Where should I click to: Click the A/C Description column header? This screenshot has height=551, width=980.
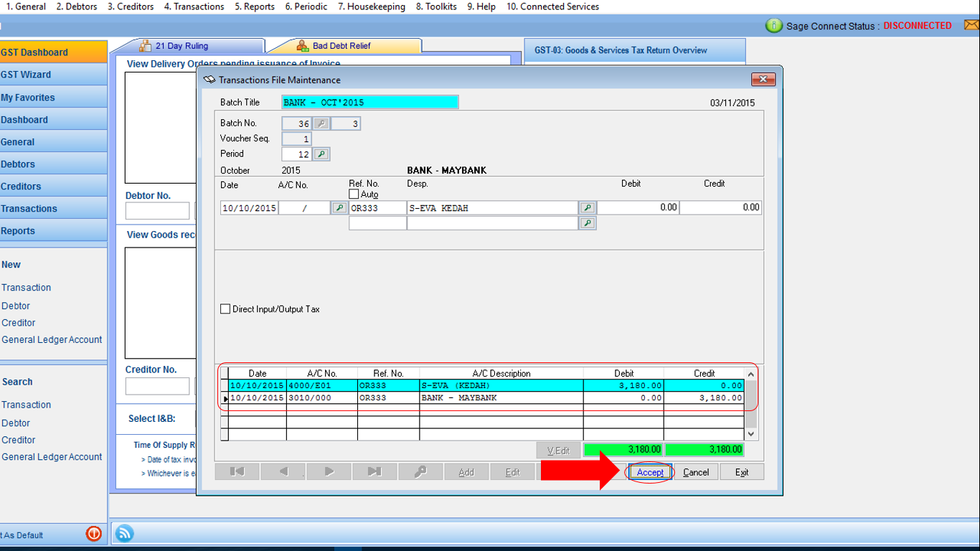click(501, 373)
